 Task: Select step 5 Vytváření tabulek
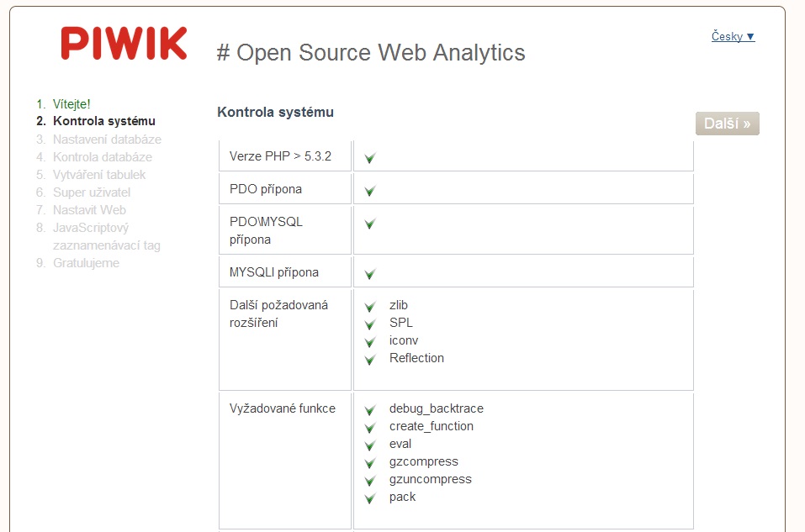tap(99, 175)
